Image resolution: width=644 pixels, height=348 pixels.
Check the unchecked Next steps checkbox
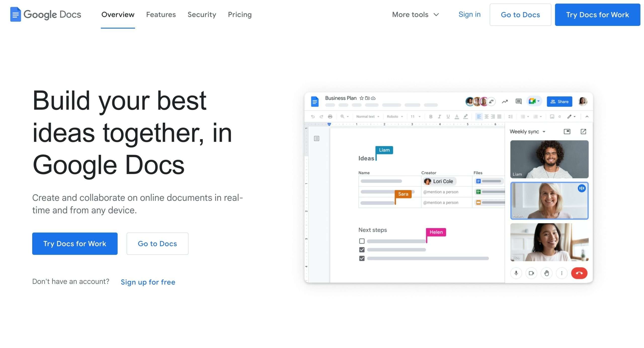[x=362, y=241]
